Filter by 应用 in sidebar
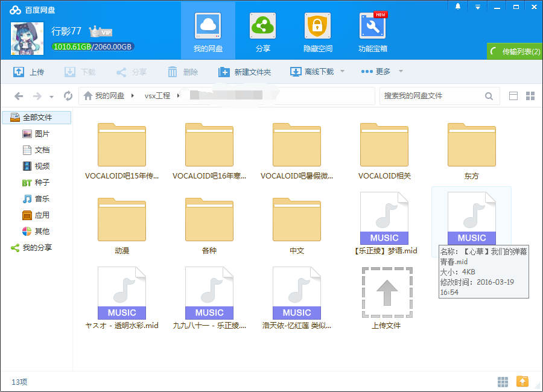This screenshot has width=543, height=392. (x=36, y=215)
